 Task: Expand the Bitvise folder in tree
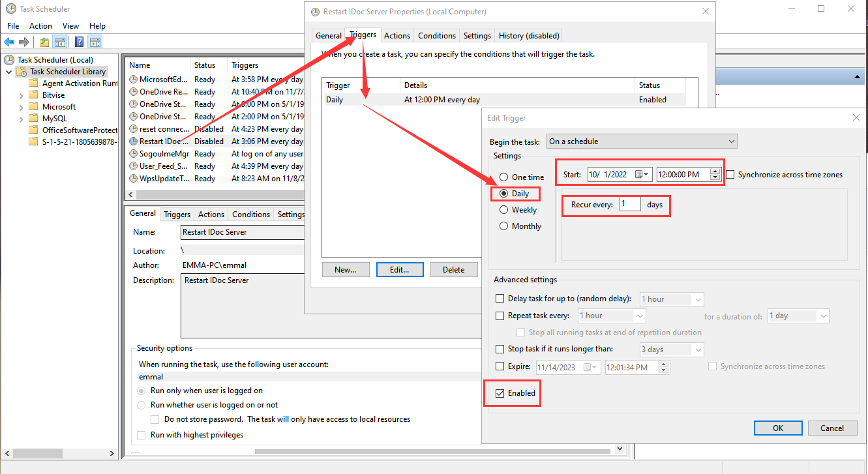(x=21, y=95)
